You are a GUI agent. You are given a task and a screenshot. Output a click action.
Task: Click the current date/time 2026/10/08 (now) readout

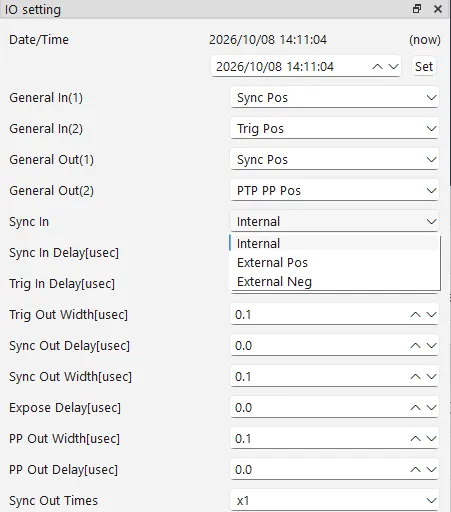(x=268, y=40)
